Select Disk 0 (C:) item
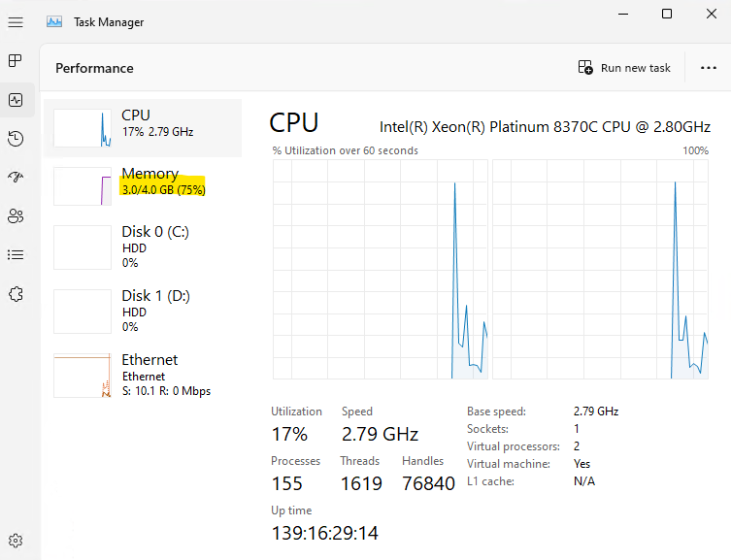This screenshot has width=731, height=560. (x=143, y=247)
